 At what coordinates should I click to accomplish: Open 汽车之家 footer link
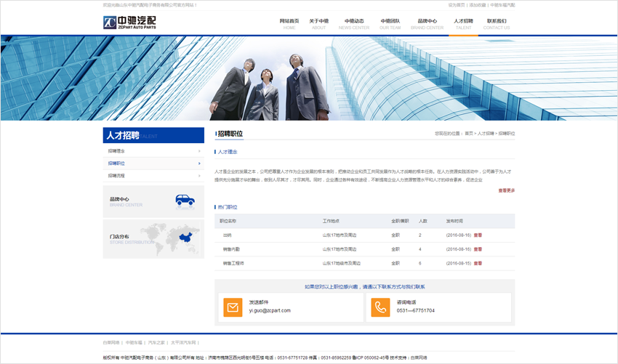156,342
